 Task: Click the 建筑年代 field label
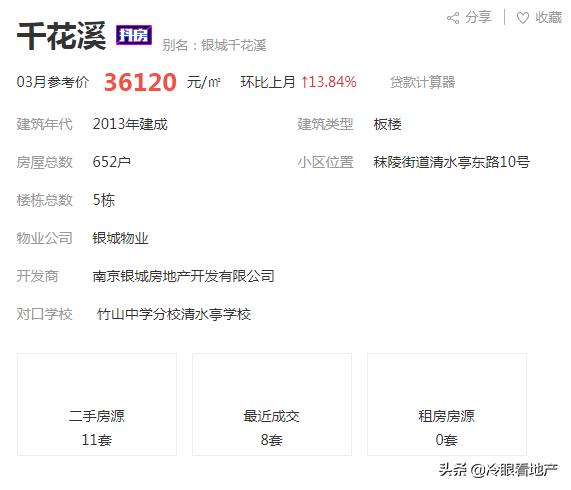click(44, 124)
